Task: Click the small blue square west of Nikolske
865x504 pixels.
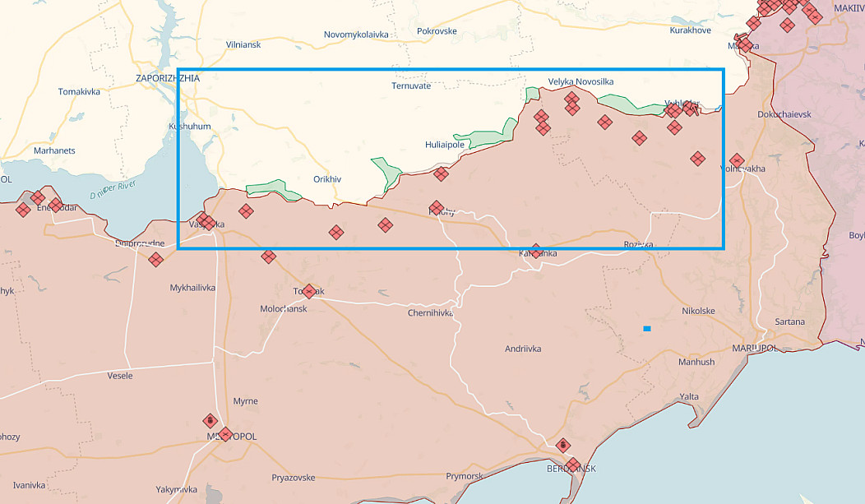Action: (647, 329)
